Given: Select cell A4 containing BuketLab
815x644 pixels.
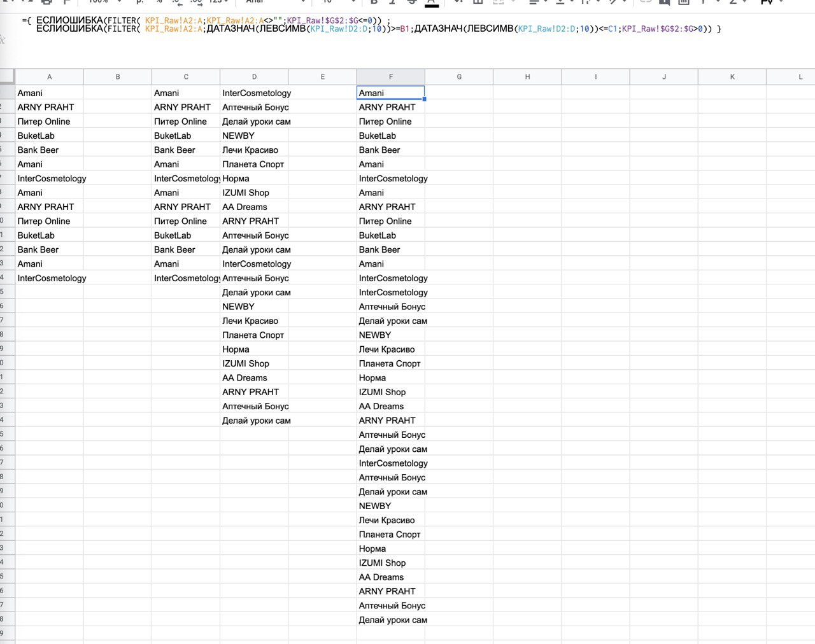Looking at the screenshot, I should point(50,136).
